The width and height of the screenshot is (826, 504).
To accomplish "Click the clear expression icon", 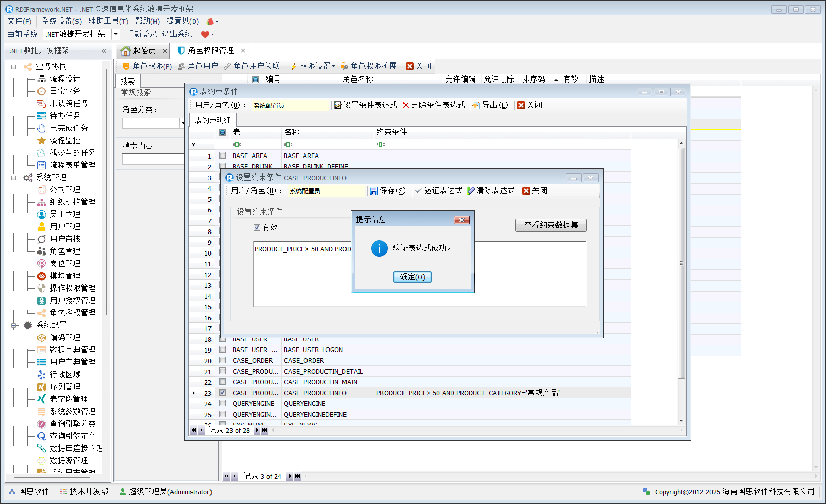I will [471, 191].
